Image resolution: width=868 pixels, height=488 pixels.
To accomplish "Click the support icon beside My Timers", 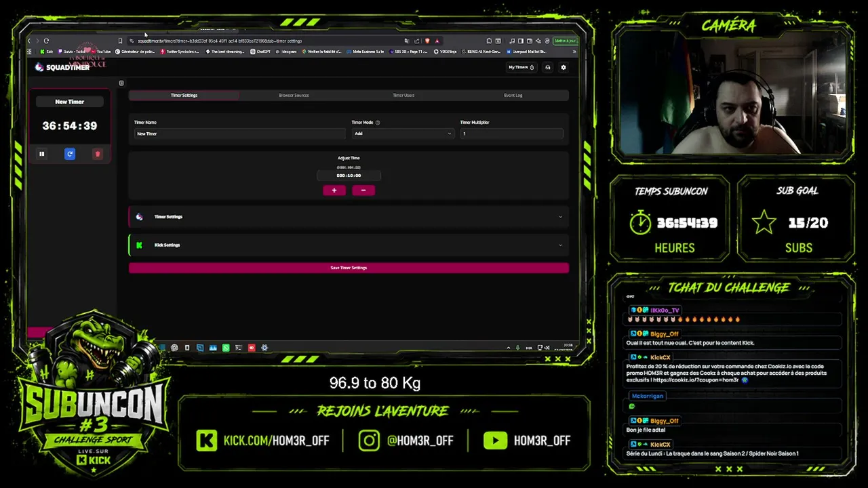I will click(547, 67).
